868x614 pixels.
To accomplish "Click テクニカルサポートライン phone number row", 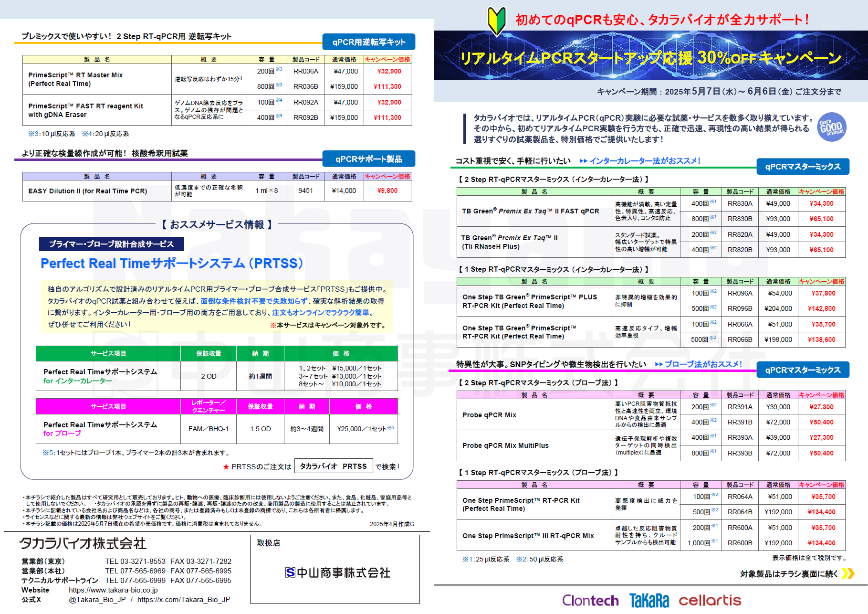I will pyautogui.click(x=126, y=581).
